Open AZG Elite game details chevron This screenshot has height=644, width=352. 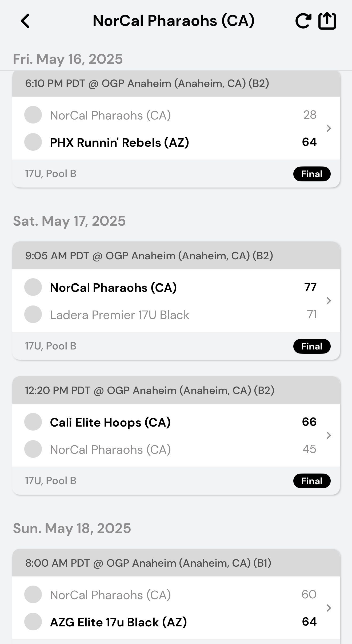tap(329, 608)
